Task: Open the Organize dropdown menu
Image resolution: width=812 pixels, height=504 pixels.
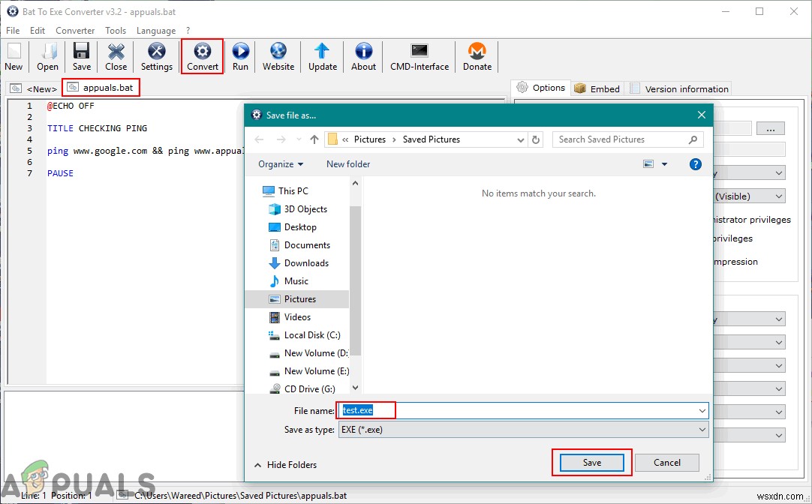Action: point(279,164)
